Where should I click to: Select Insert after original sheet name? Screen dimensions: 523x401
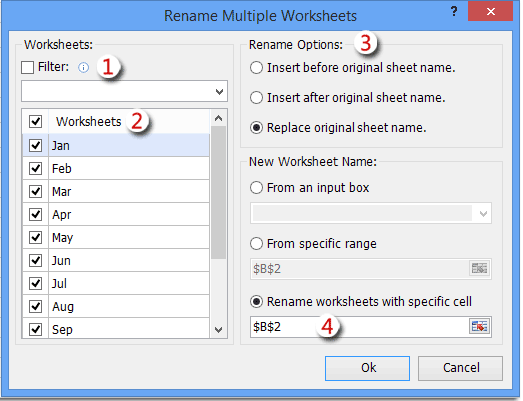click(x=256, y=98)
